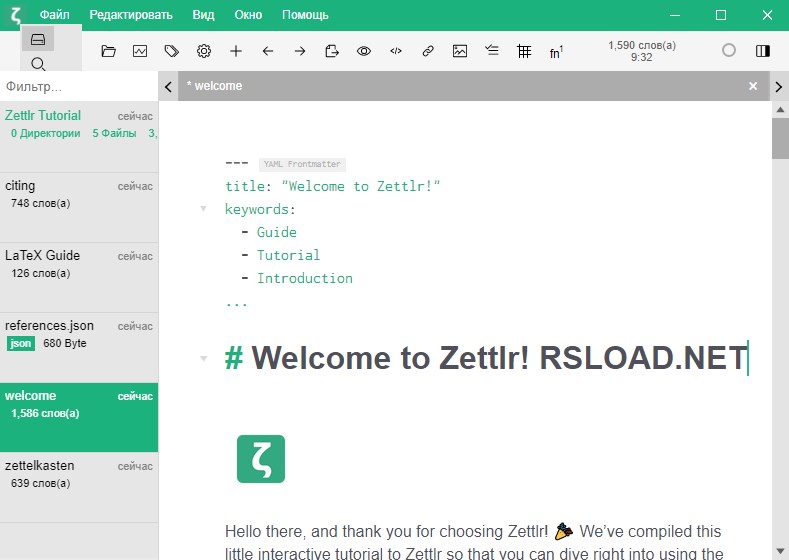Click the Introduction keyword entry

(x=304, y=278)
